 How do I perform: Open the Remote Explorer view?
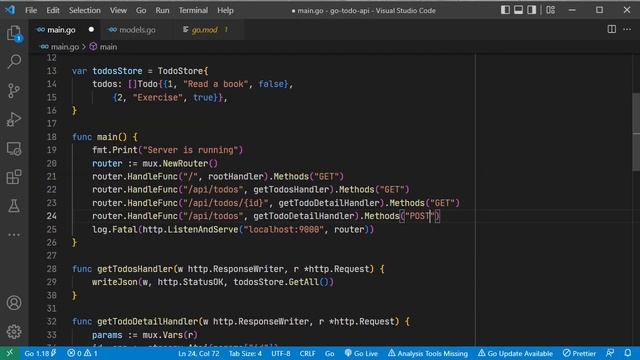click(x=14, y=149)
